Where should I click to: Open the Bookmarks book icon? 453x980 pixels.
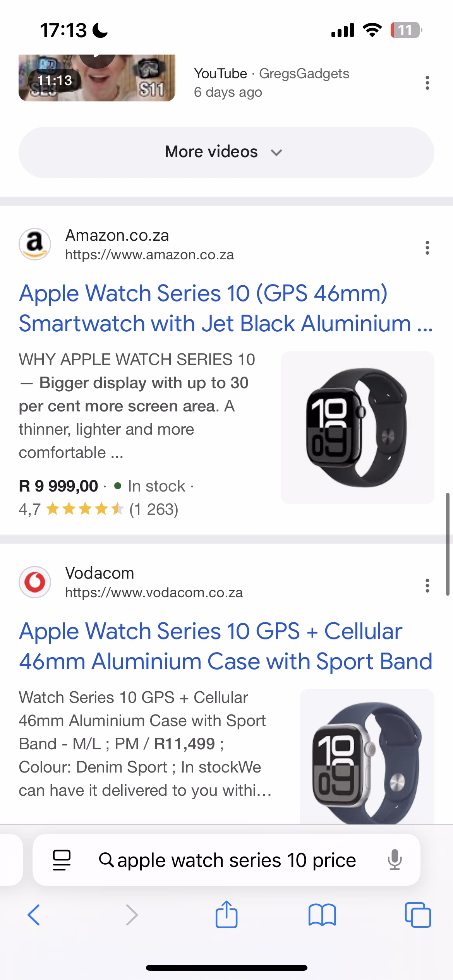click(322, 915)
